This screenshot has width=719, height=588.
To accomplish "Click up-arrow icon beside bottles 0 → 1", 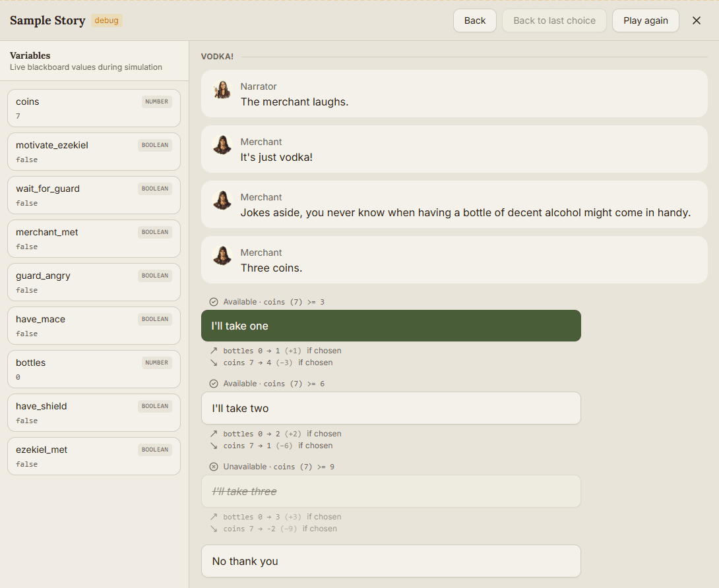I will pos(214,351).
